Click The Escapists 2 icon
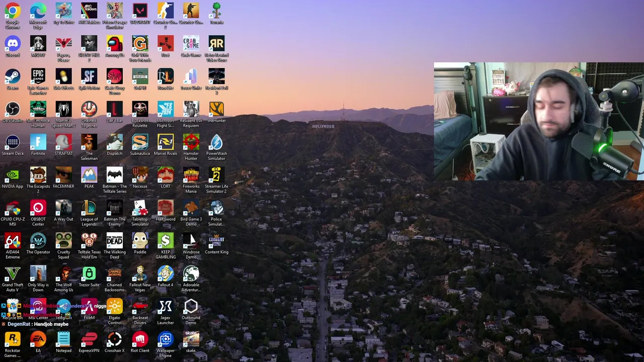The width and height of the screenshot is (644, 362). click(x=38, y=175)
